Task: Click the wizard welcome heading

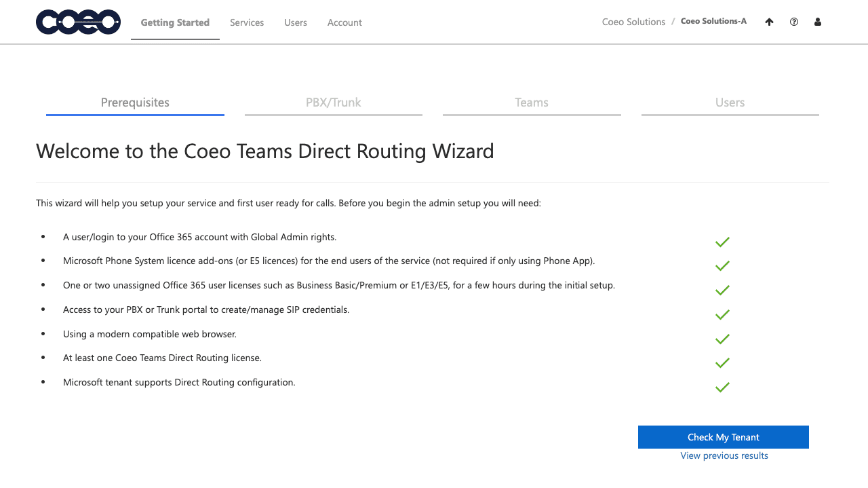Action: [265, 151]
